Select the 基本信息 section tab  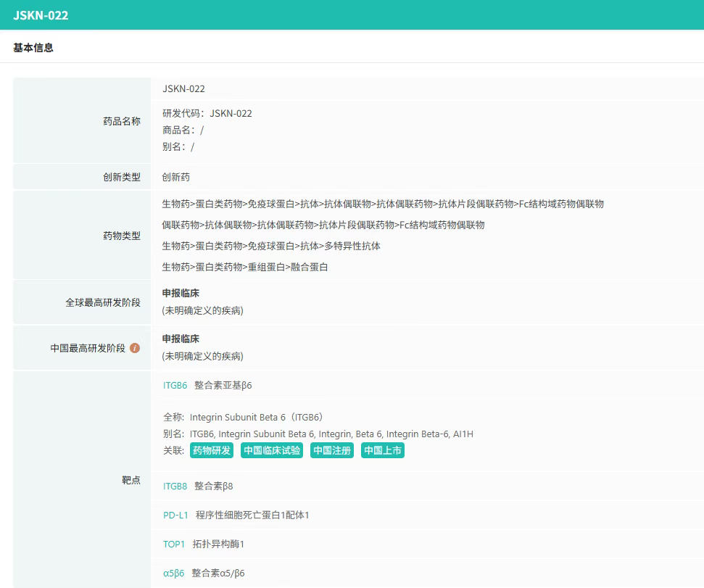(33, 48)
